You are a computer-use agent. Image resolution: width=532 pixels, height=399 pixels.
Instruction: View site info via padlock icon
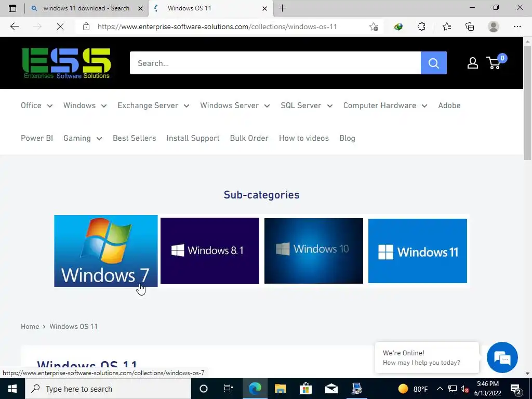pos(86,26)
